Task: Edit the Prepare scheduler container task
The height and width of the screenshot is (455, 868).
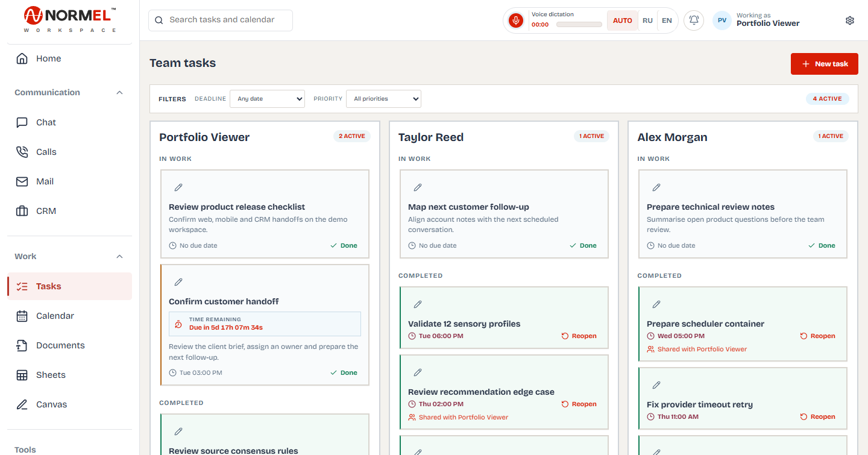Action: pyautogui.click(x=656, y=304)
